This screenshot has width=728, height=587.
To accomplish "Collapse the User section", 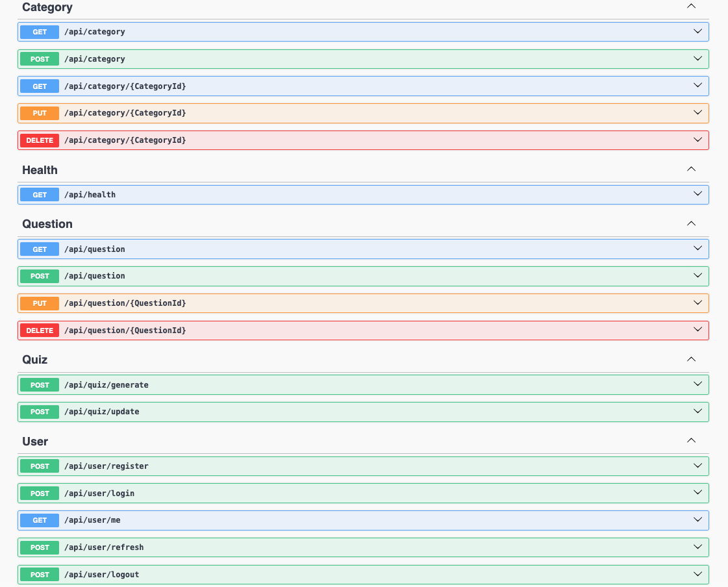I will pos(691,440).
